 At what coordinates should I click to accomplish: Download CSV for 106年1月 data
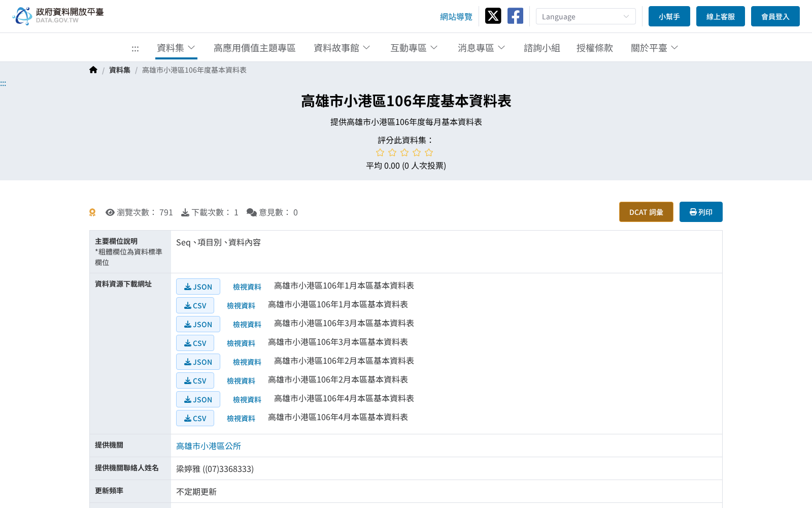[195, 305]
